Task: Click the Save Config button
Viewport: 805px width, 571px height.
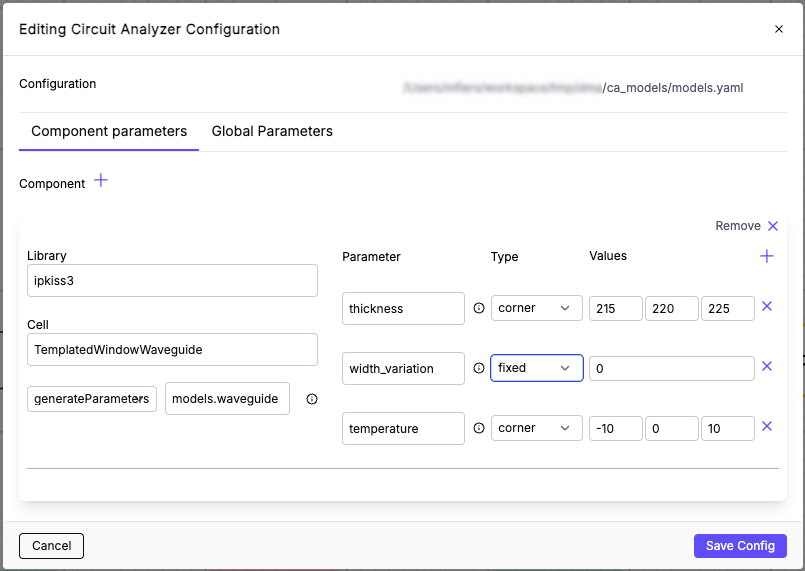Action: click(740, 545)
